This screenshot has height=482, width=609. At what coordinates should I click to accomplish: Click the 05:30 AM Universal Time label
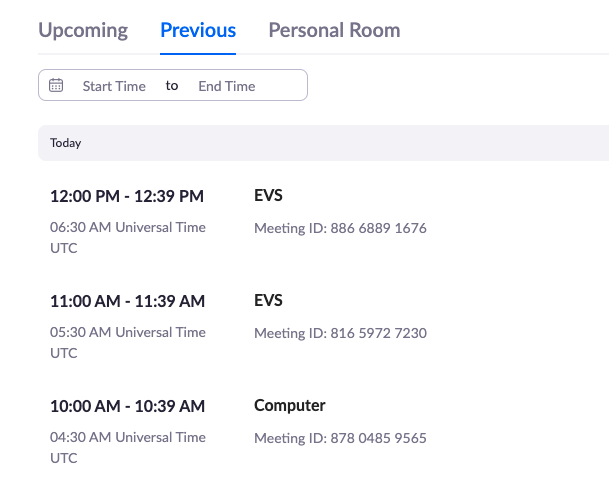pos(128,333)
